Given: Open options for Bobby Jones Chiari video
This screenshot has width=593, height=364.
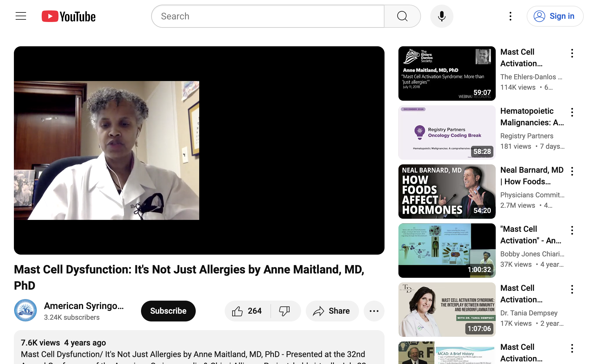Looking at the screenshot, I should [x=572, y=230].
